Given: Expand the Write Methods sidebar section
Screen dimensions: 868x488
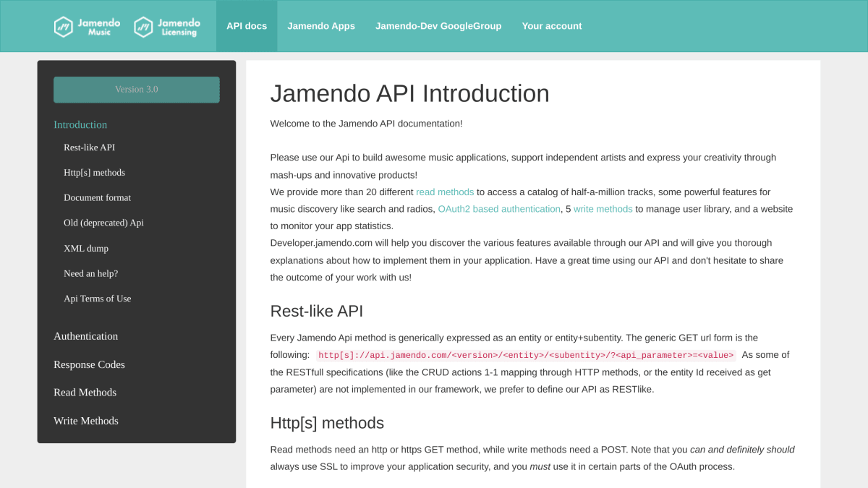Looking at the screenshot, I should coord(86,421).
